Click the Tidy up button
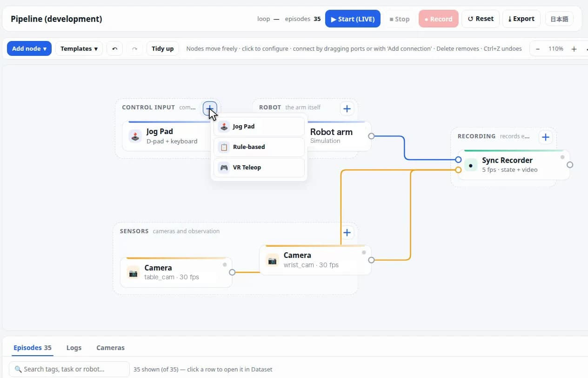 (x=163, y=48)
